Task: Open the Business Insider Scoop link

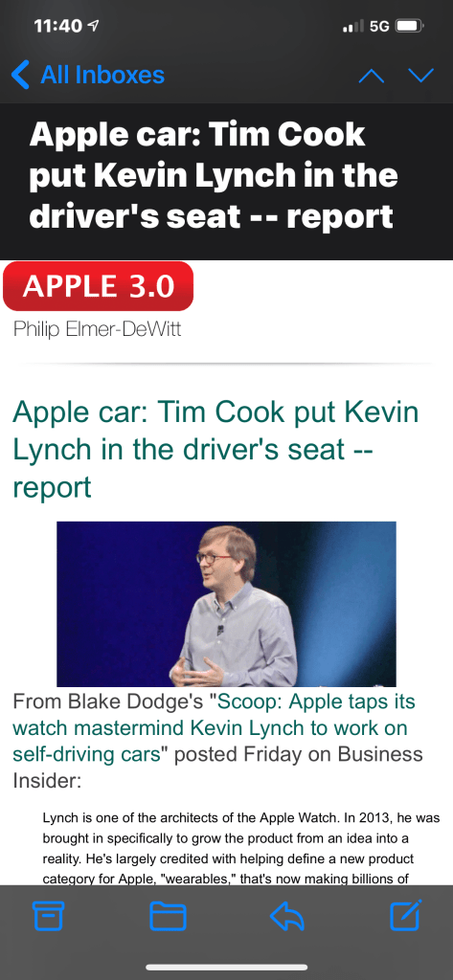Action: pos(214,727)
